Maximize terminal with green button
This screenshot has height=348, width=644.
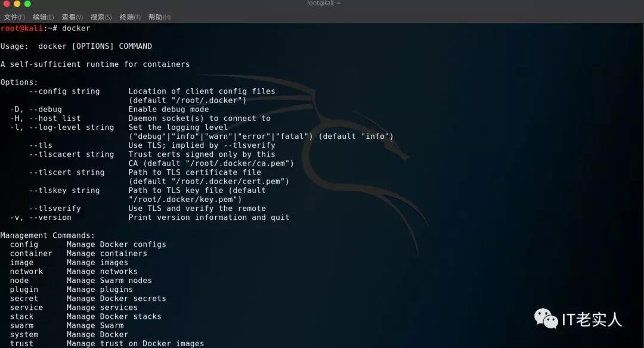pyautogui.click(x=27, y=4)
